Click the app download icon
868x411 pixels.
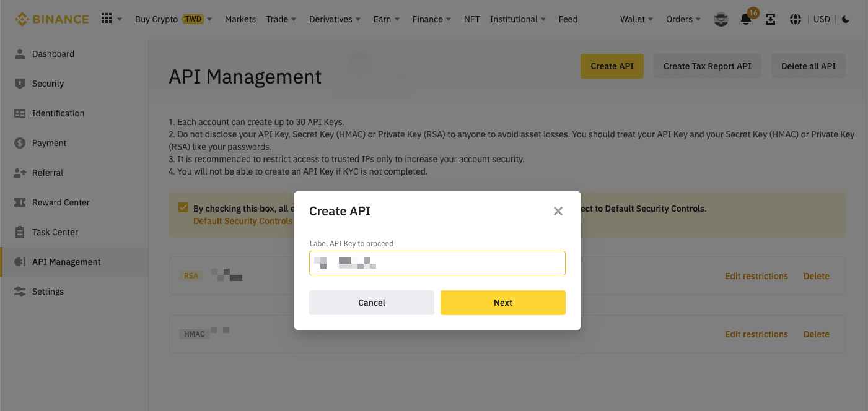[770, 19]
